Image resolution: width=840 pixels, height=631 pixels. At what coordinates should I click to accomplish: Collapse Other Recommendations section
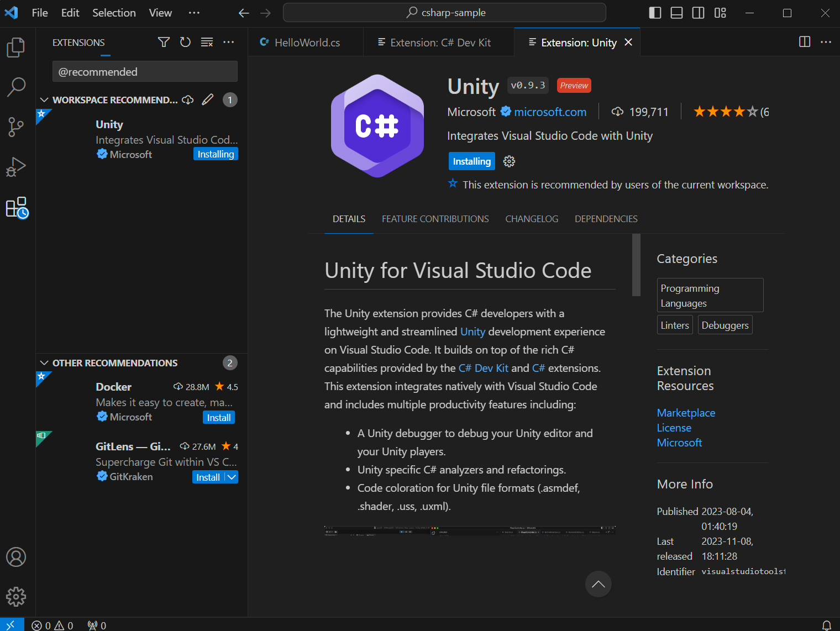[x=44, y=363]
